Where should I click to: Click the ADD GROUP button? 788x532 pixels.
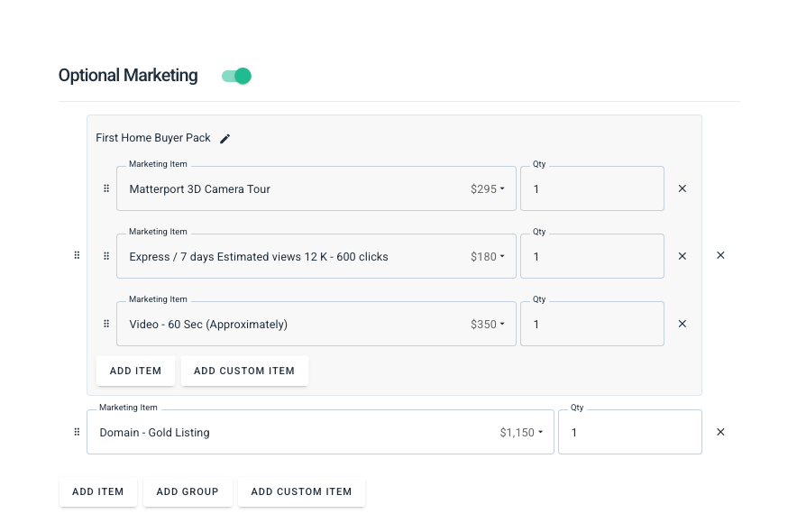click(188, 491)
